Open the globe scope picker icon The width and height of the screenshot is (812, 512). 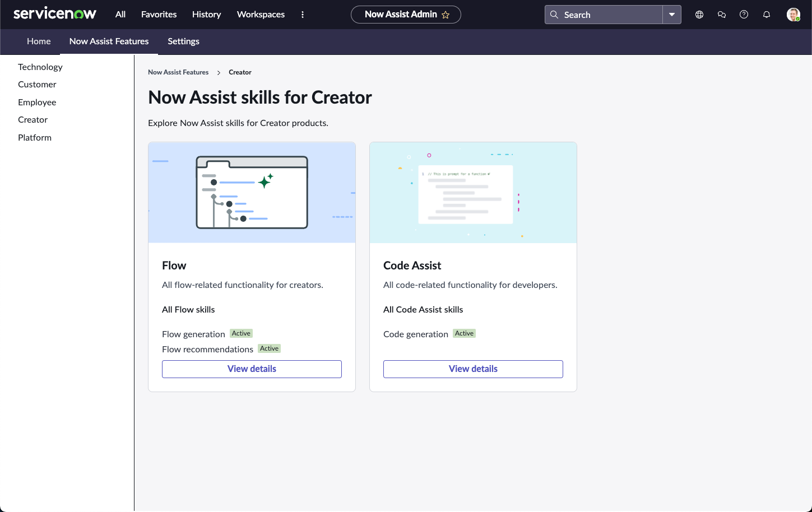pos(699,15)
